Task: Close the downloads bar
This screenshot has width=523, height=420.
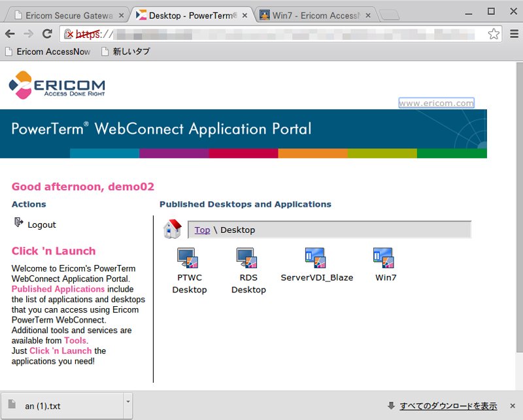Action: (x=513, y=406)
